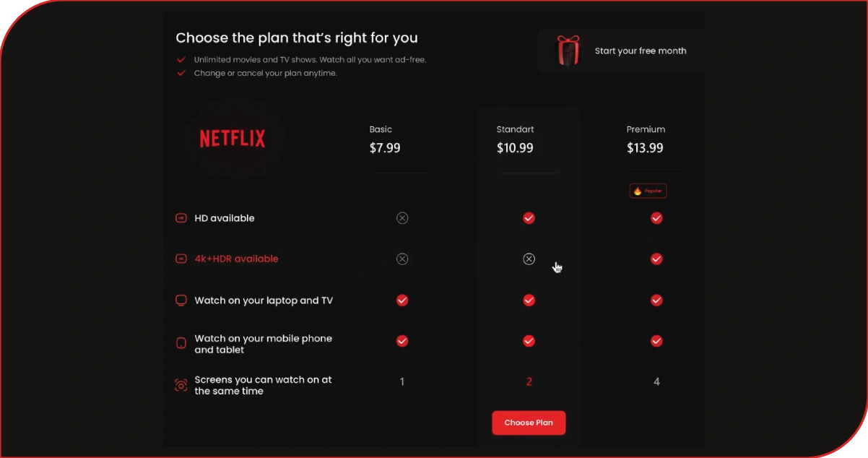
Task: Click the red number 2 under Standart
Action: click(x=529, y=381)
